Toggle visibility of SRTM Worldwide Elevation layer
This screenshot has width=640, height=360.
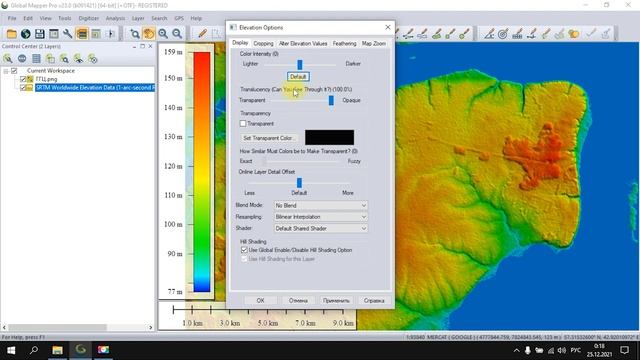pyautogui.click(x=23, y=87)
